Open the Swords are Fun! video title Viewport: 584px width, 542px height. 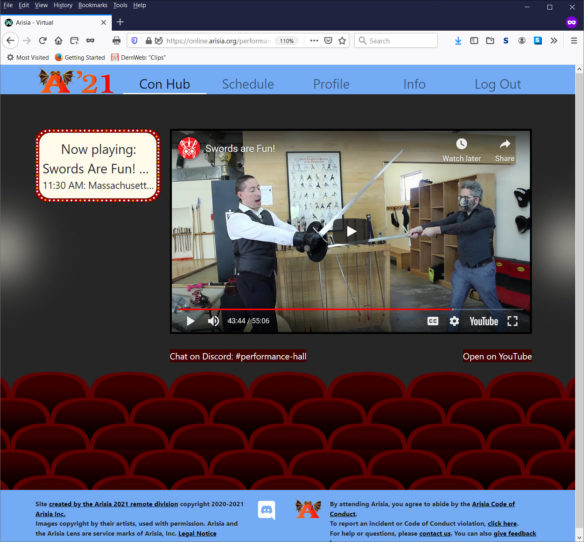pyautogui.click(x=240, y=148)
